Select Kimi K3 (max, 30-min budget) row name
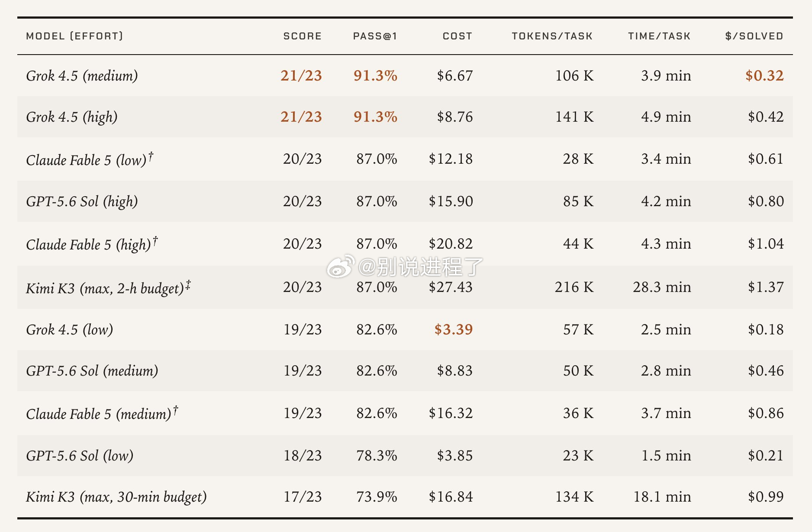Screen dimensions: 812x532 pos(116,497)
